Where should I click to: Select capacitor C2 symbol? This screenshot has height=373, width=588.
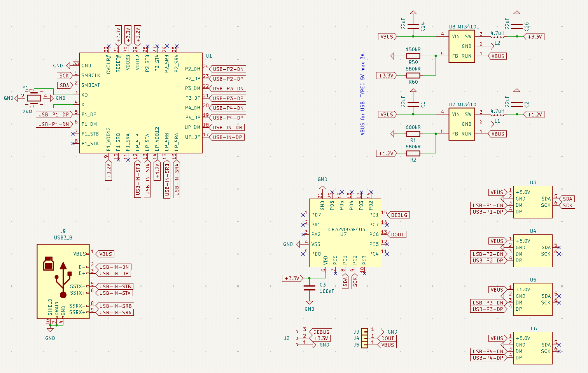517,104
